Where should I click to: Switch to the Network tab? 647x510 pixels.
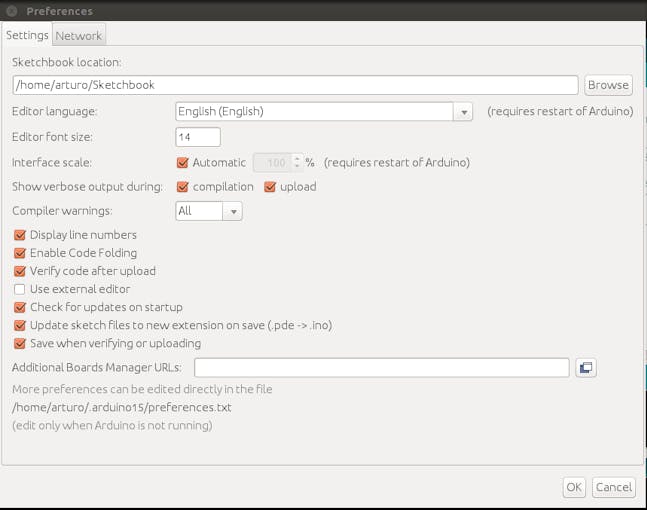79,35
